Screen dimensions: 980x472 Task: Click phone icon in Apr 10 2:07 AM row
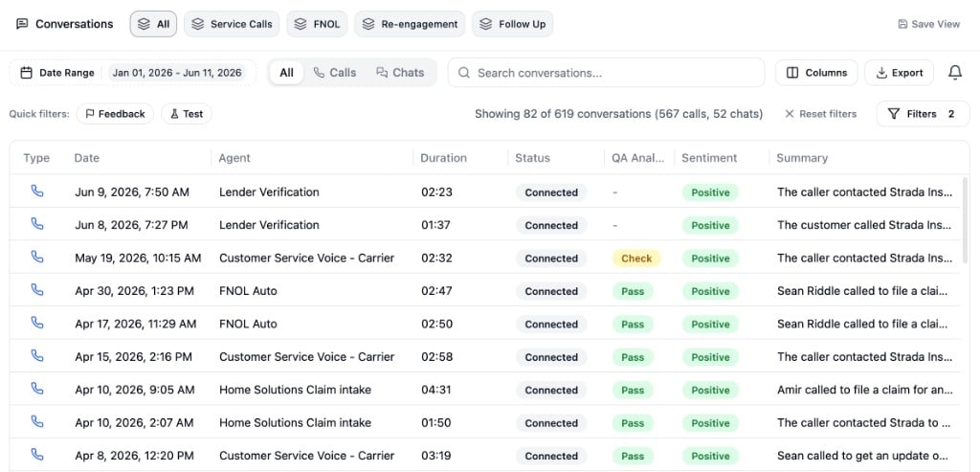pyautogui.click(x=37, y=422)
